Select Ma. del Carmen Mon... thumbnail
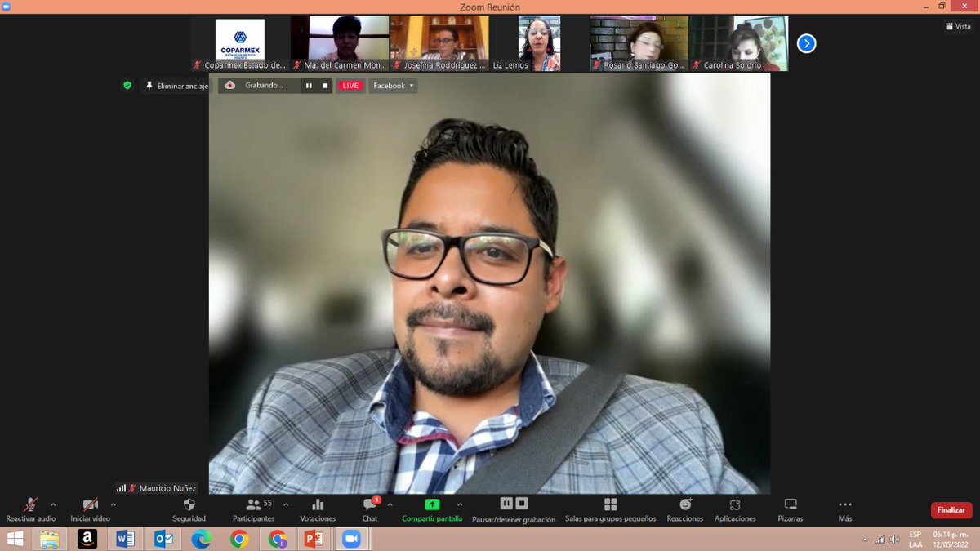 (x=340, y=43)
